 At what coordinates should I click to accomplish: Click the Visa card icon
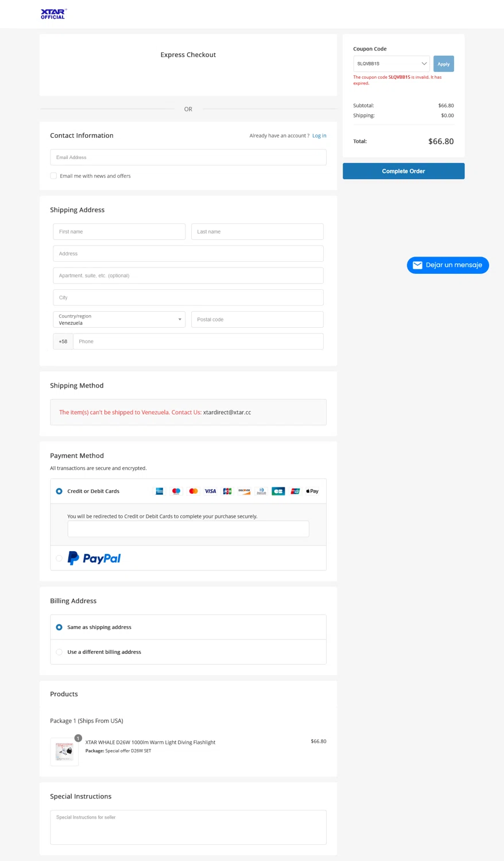click(x=211, y=491)
